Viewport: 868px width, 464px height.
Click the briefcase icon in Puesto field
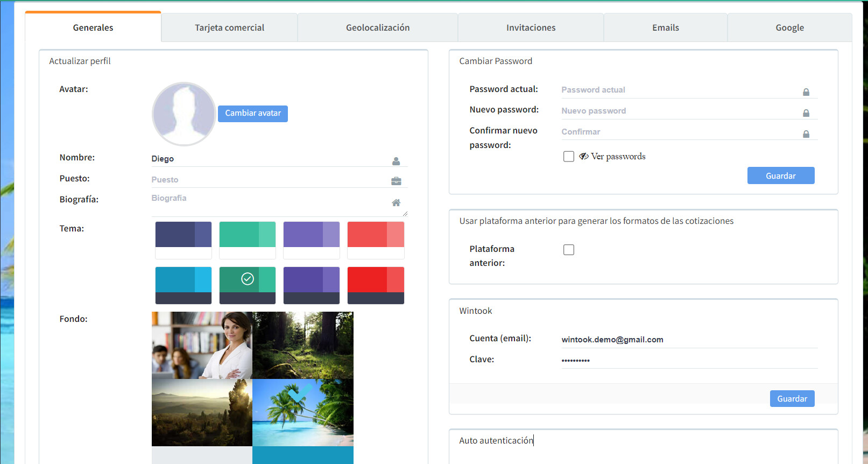tap(396, 181)
